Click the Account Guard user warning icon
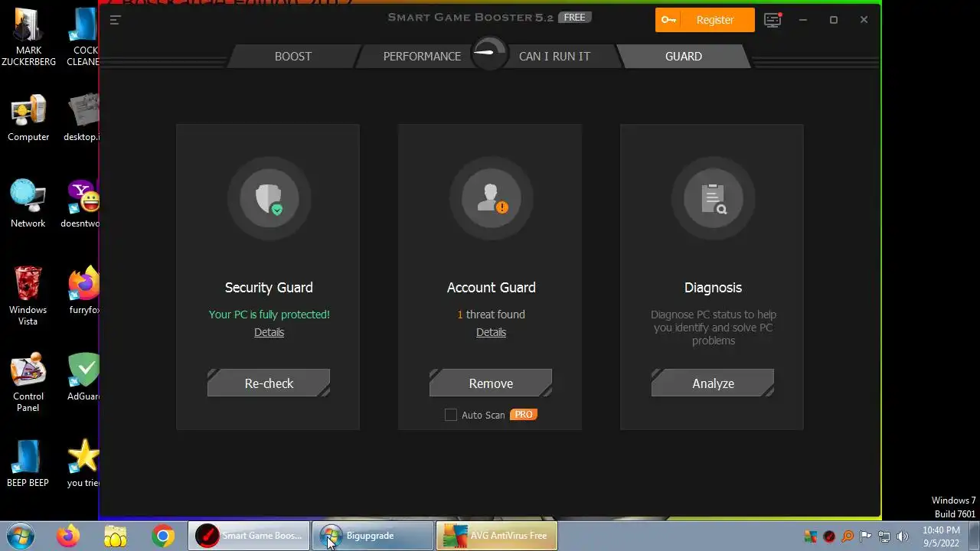The width and height of the screenshot is (980, 551). [491, 198]
